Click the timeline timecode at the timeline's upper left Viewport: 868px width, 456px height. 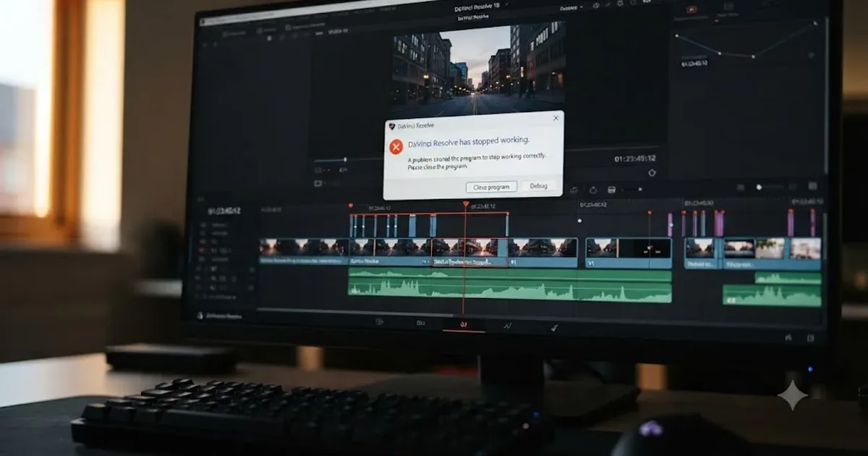[x=224, y=211]
